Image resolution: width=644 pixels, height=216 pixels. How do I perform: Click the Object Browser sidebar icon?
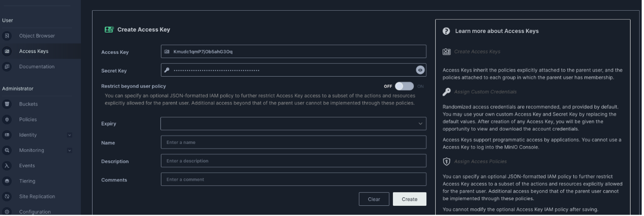point(7,36)
